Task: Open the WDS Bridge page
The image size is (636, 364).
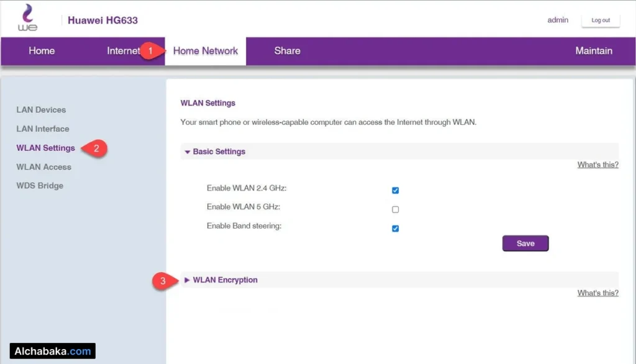Action: click(40, 185)
